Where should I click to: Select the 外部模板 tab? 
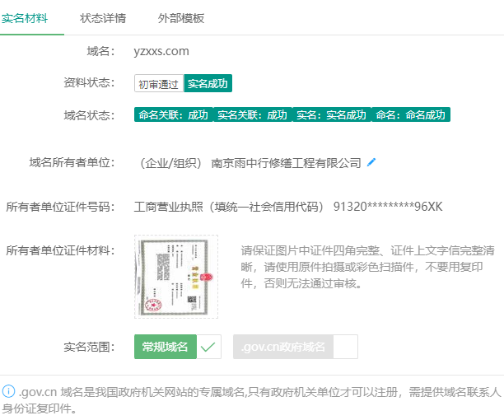pos(180,17)
